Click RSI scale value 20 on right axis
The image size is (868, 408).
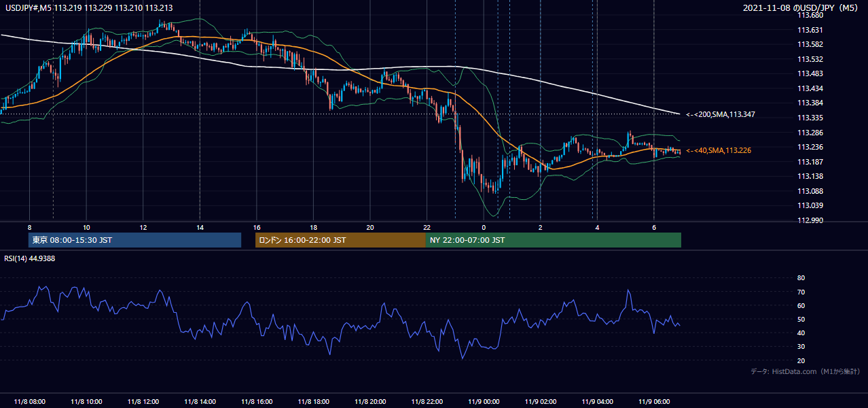(x=801, y=360)
